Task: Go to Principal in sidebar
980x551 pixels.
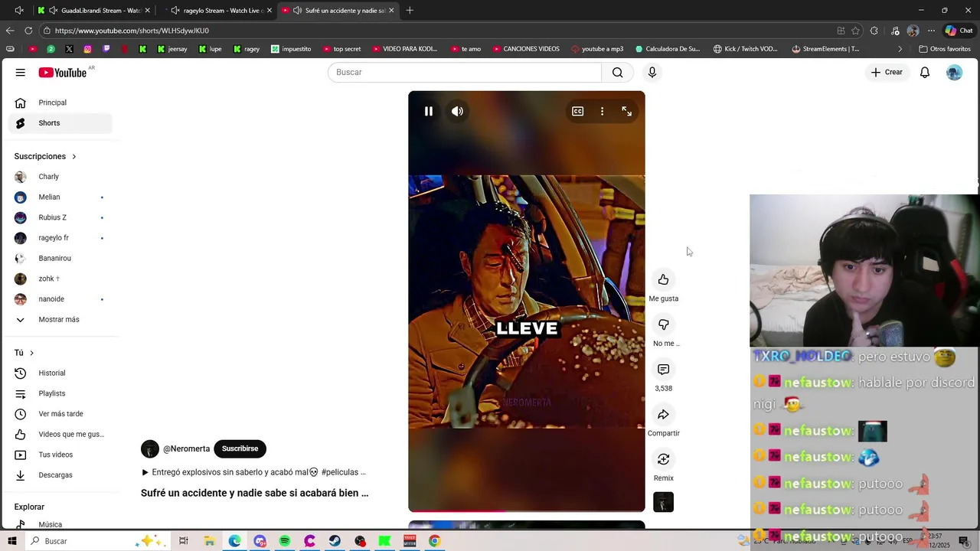Action: tap(60, 103)
